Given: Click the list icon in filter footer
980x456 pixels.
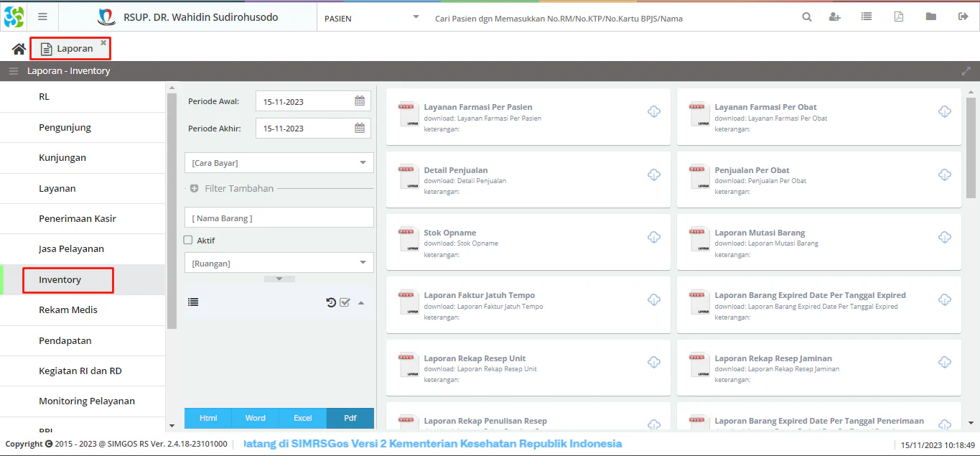Looking at the screenshot, I should click(x=193, y=302).
